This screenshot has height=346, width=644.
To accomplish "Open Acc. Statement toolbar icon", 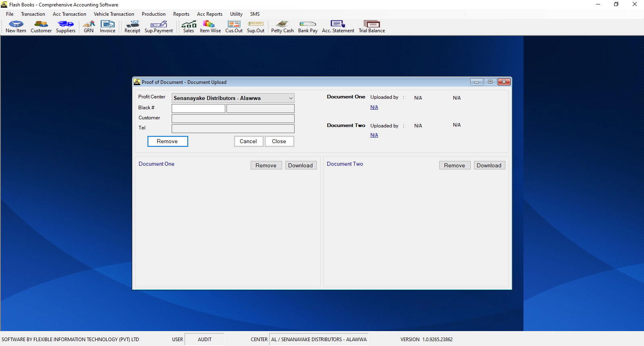I will 338,27.
